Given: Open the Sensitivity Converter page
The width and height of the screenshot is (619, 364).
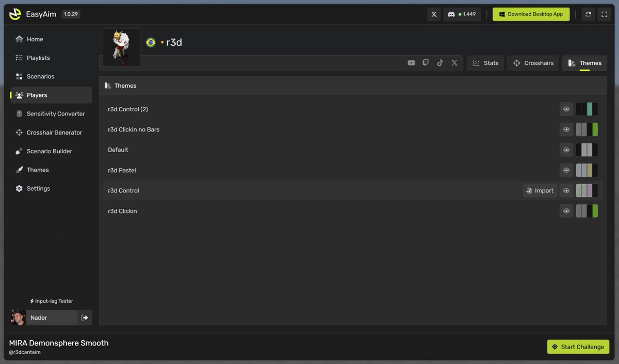Looking at the screenshot, I should tap(51, 113).
